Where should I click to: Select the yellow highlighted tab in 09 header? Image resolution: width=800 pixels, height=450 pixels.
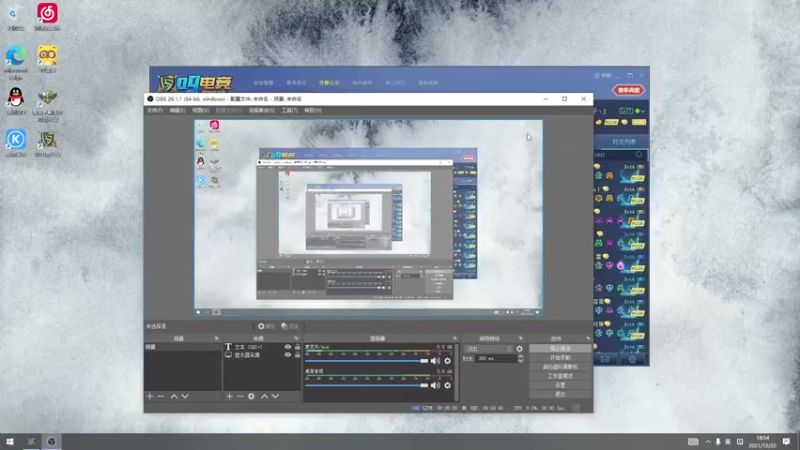[x=329, y=83]
